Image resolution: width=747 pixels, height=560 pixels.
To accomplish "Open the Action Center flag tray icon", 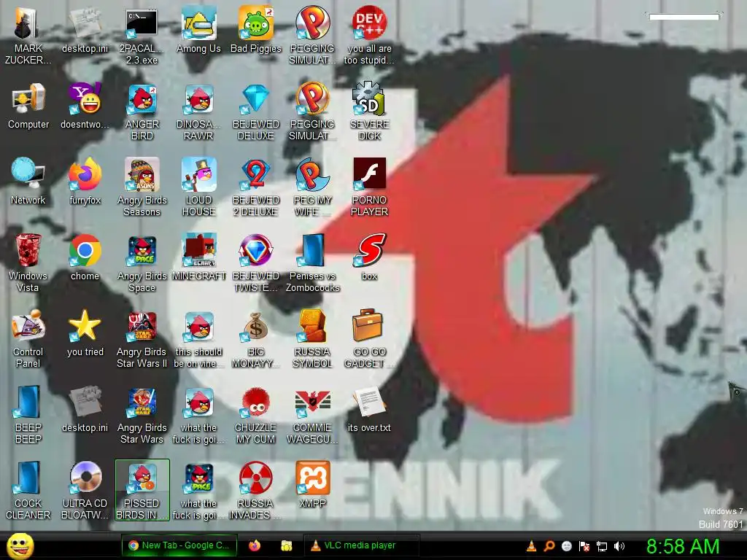I will pos(584,546).
